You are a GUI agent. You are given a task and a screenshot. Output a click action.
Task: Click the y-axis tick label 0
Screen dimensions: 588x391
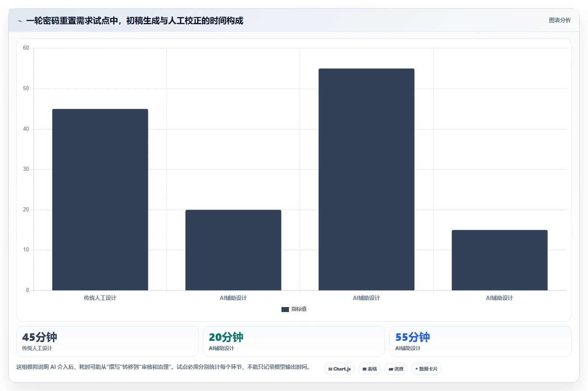28,290
